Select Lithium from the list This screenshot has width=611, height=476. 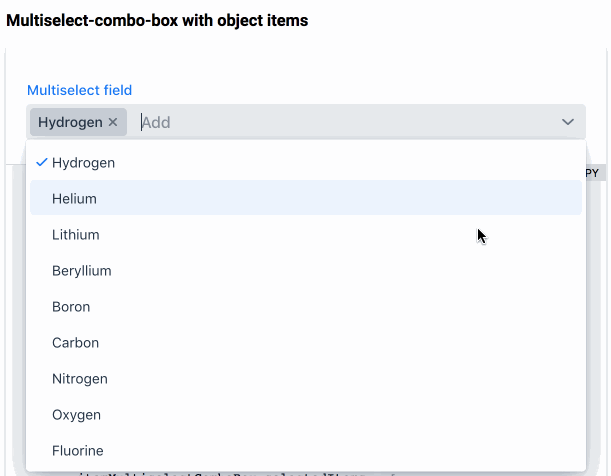coord(306,234)
